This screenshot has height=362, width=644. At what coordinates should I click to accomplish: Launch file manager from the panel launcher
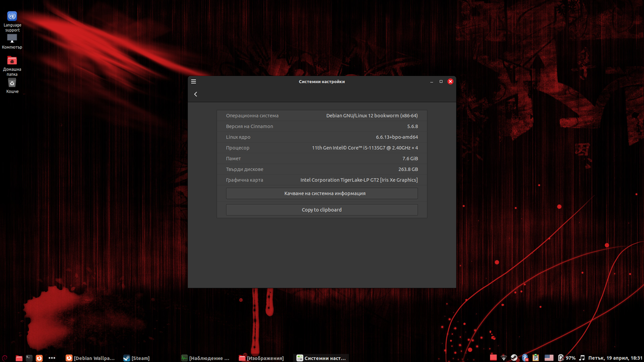point(19,358)
